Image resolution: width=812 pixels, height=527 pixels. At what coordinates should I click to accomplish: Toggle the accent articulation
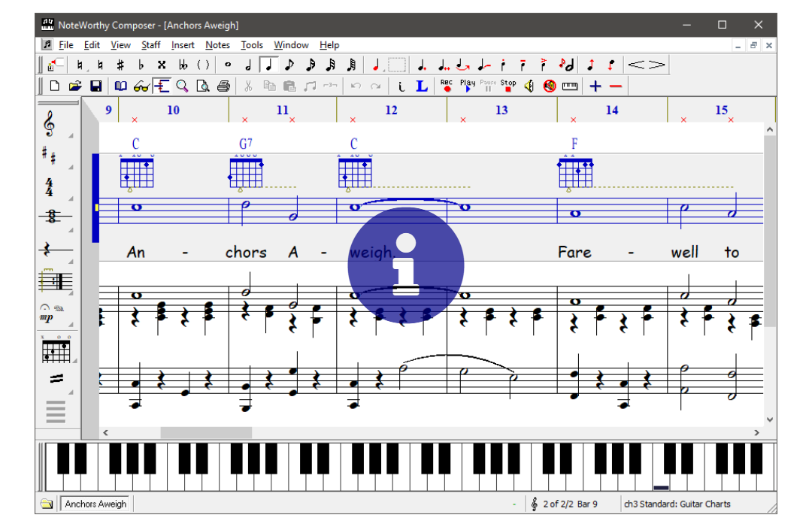tap(543, 65)
